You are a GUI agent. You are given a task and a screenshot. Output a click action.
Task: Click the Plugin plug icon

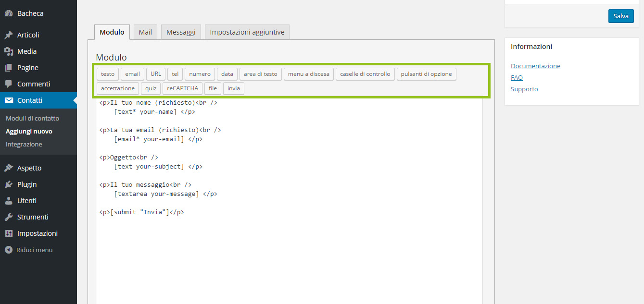click(9, 184)
